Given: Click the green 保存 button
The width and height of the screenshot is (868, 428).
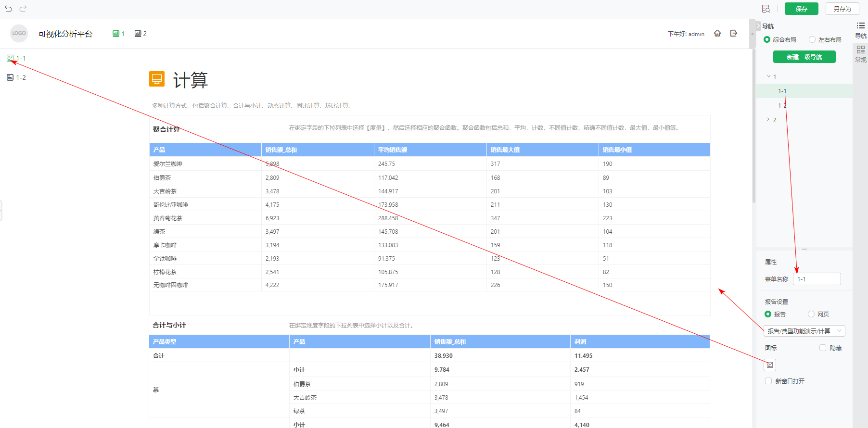Looking at the screenshot, I should coord(801,9).
